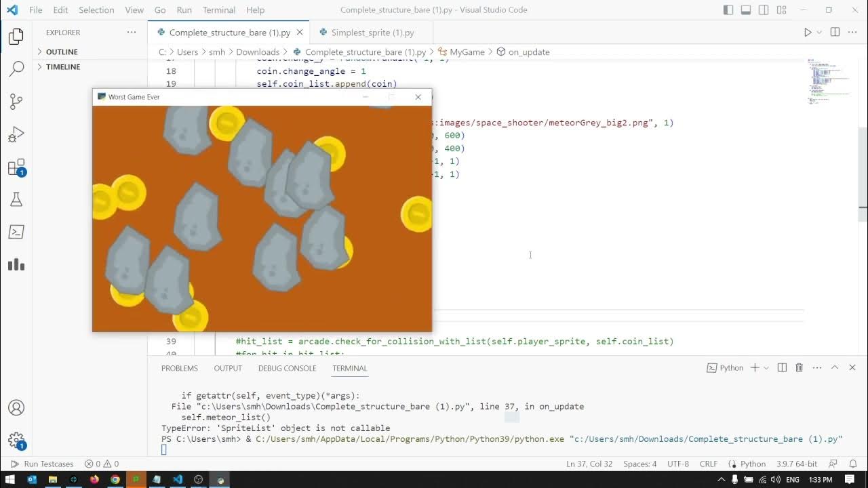Open Downloads folder breadcrumb

[x=258, y=52]
